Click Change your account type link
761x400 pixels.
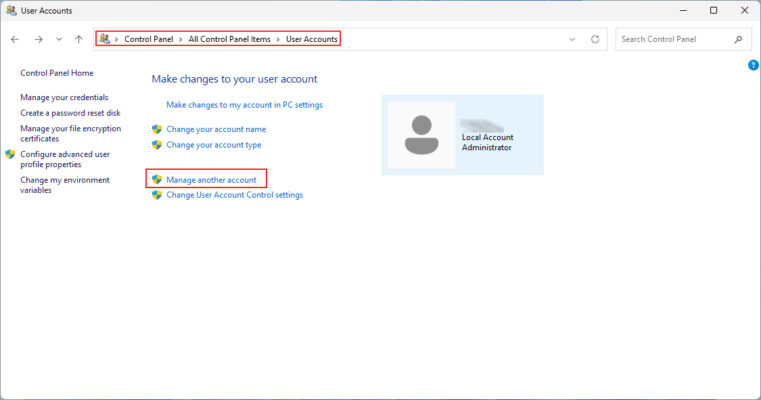pyautogui.click(x=213, y=145)
